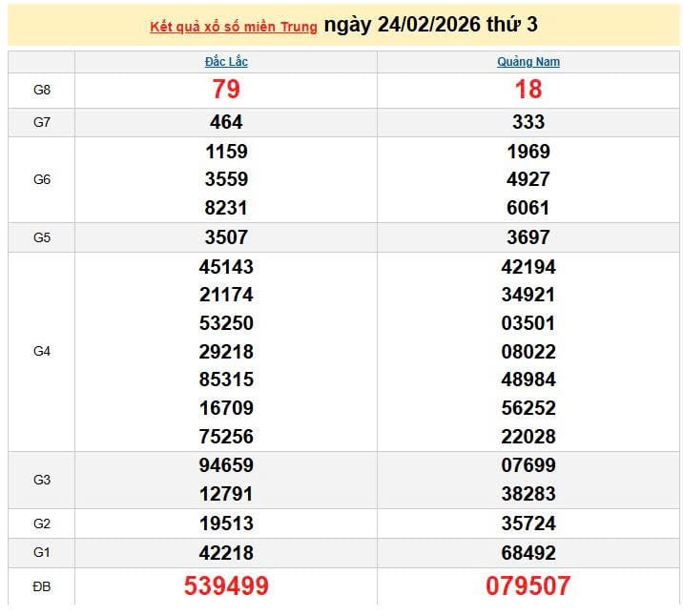This screenshot has width=683, height=616.
Task: Click the G3 result 07699
Action: (x=528, y=465)
